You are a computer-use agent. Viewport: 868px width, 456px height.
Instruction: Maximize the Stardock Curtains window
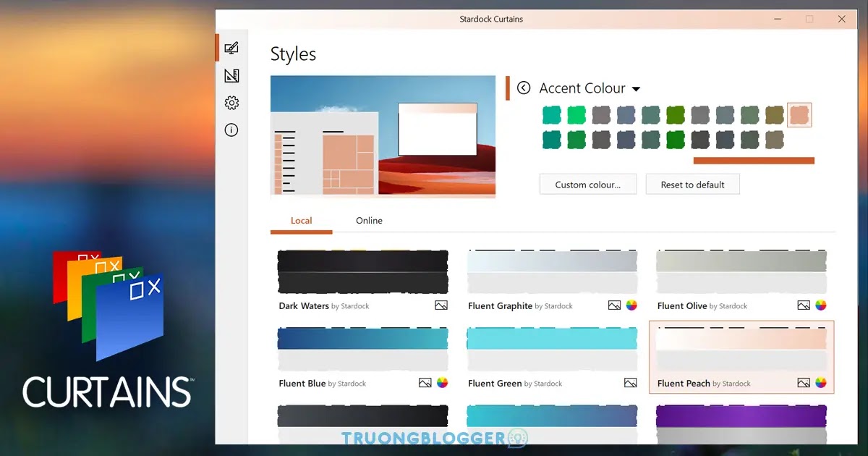[809, 20]
